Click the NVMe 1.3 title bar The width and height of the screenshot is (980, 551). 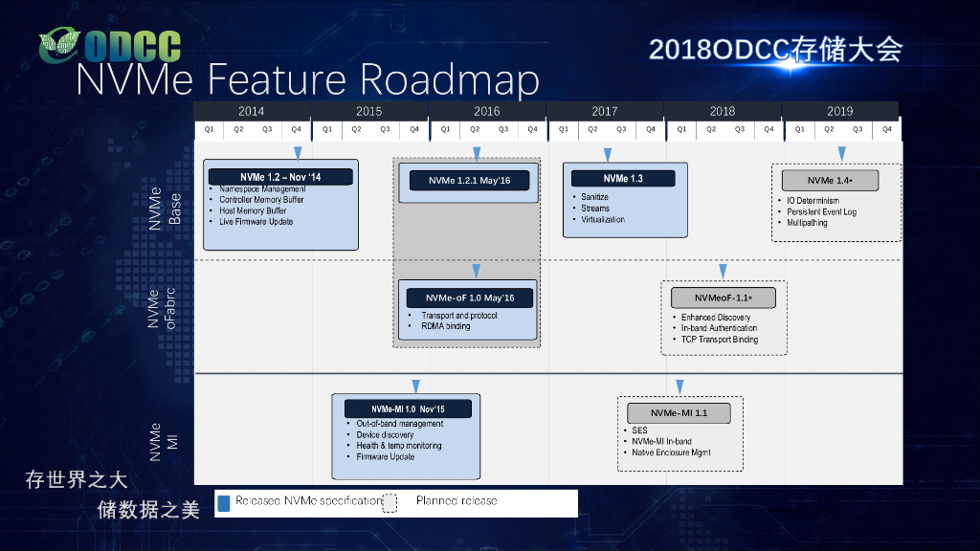tap(623, 177)
